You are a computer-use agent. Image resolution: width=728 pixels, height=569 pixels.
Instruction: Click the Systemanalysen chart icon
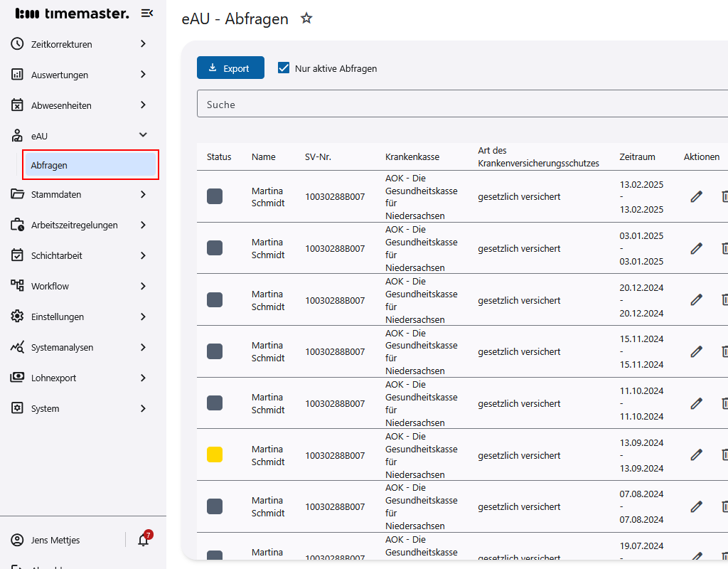18,347
